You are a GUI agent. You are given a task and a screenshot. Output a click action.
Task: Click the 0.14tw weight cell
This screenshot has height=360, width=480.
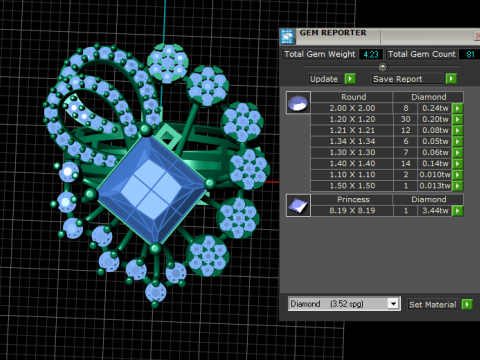point(435,164)
